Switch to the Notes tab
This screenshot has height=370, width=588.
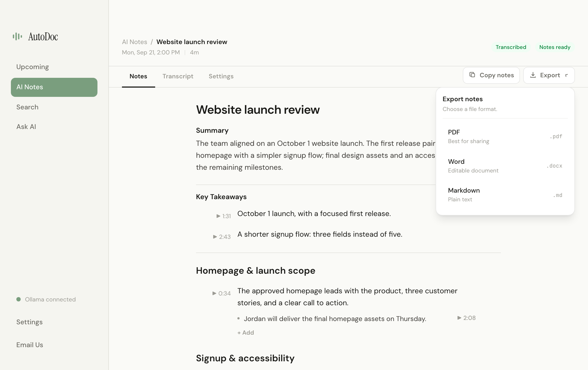(x=138, y=76)
